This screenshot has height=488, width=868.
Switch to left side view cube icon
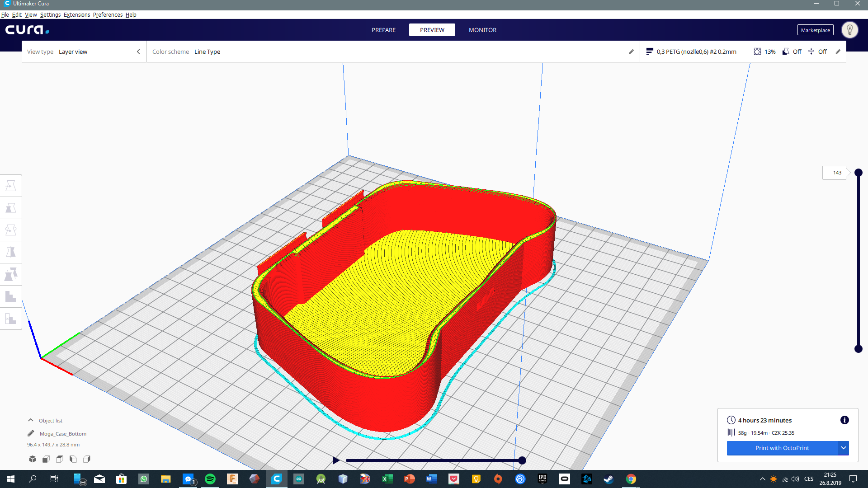pyautogui.click(x=73, y=459)
